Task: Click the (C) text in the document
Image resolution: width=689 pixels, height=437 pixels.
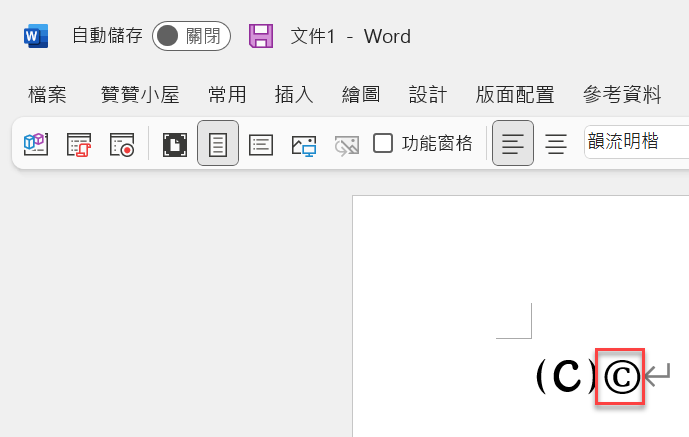Action: tap(566, 376)
